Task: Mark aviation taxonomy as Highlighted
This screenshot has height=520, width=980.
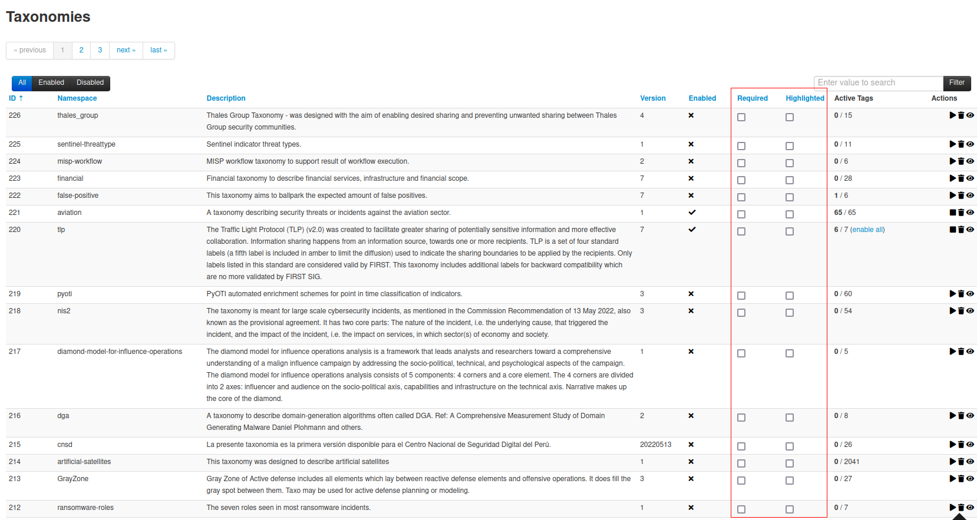Action: click(790, 214)
